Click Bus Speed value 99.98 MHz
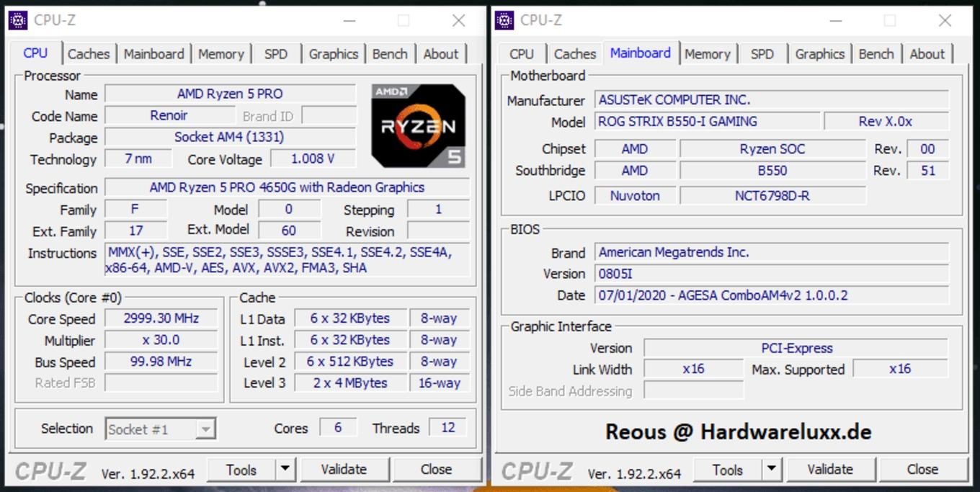Screen dimensions: 980x492 point(161,362)
